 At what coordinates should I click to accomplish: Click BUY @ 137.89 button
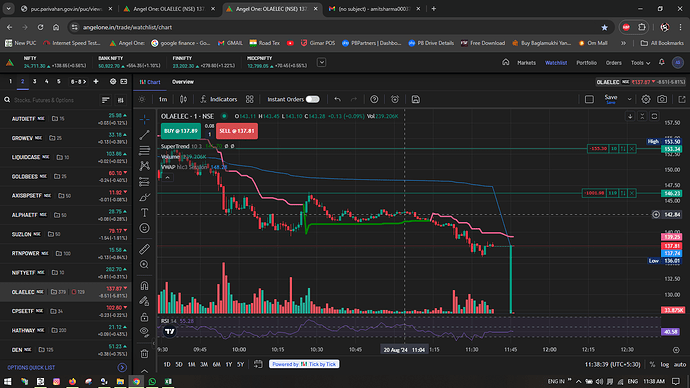180,131
